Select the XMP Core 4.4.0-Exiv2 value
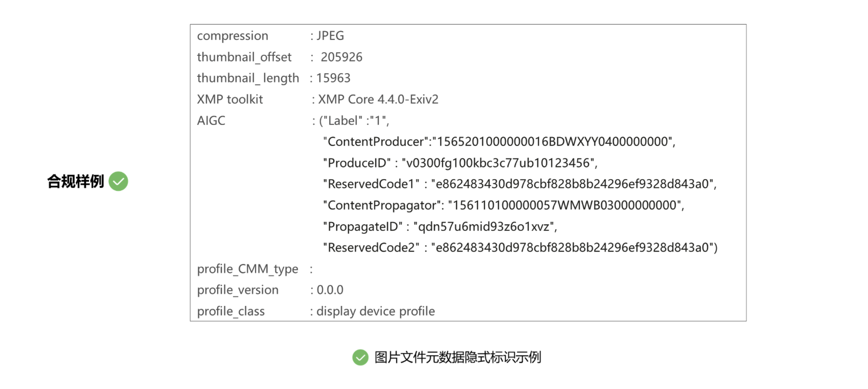 tap(378, 99)
